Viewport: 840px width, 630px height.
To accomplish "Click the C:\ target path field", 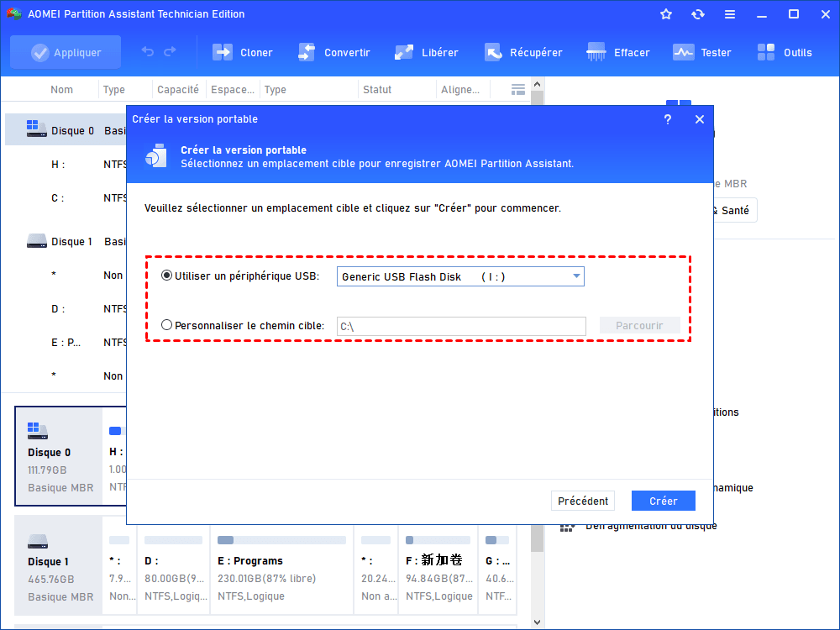I will click(x=461, y=326).
